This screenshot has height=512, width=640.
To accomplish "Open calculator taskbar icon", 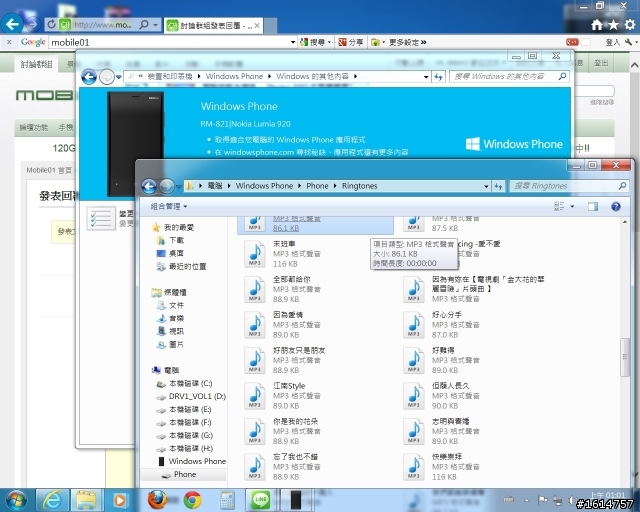I will 227,500.
